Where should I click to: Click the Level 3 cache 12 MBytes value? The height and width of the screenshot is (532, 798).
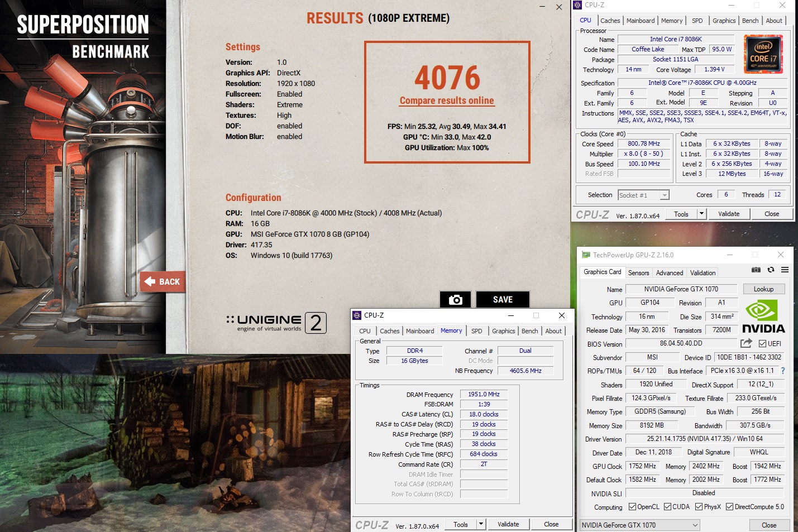pyautogui.click(x=732, y=174)
